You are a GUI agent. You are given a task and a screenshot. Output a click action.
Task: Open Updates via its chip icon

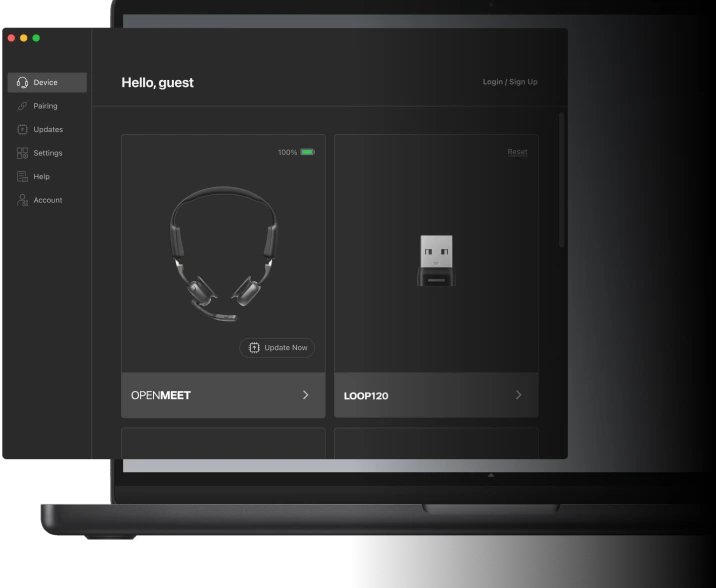click(22, 129)
